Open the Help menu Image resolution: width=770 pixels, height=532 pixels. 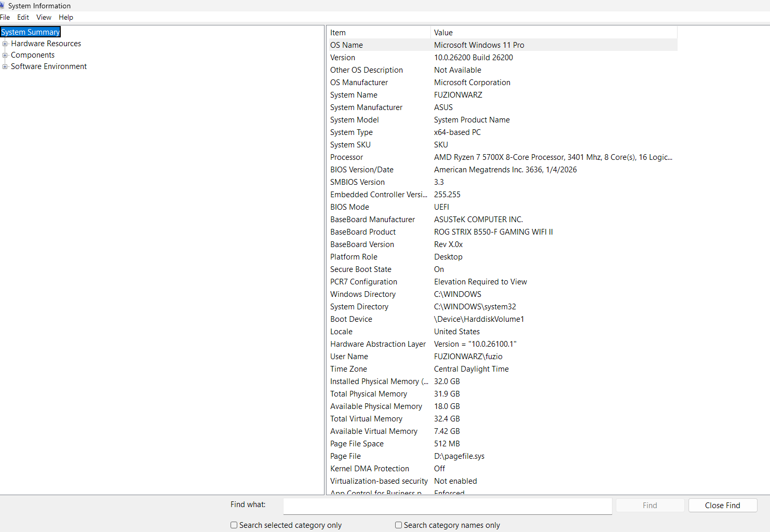66,17
